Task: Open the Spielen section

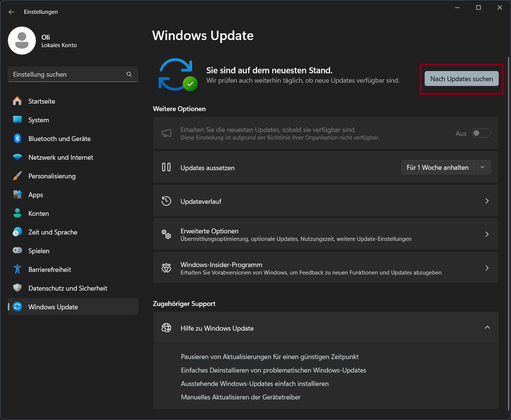Action: tap(73, 251)
